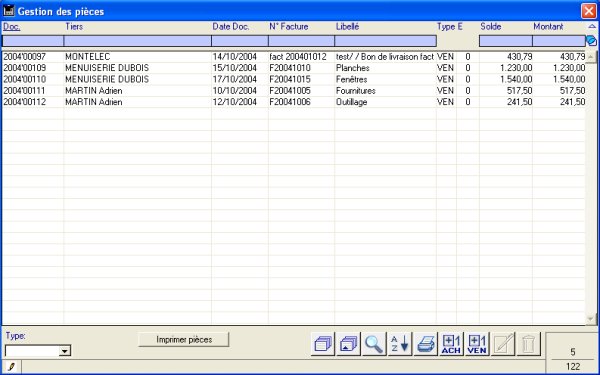Select document row 2004'00111
This screenshot has height=375, width=600.
294,91
